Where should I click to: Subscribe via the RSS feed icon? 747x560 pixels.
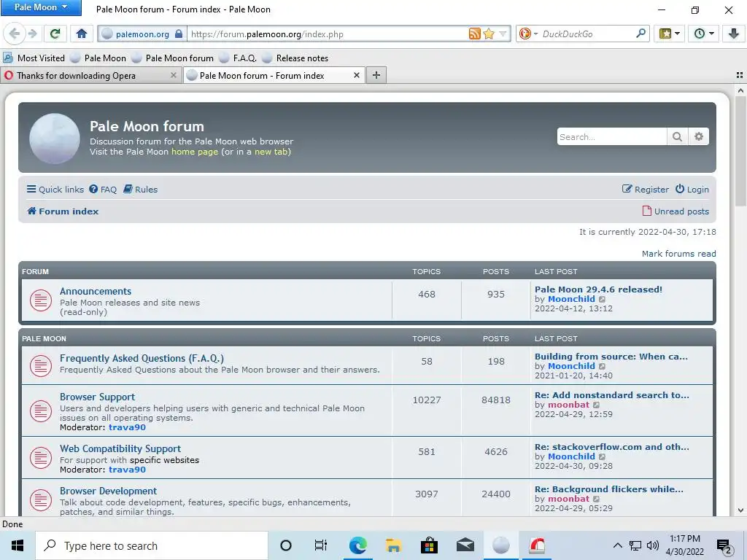click(x=474, y=34)
